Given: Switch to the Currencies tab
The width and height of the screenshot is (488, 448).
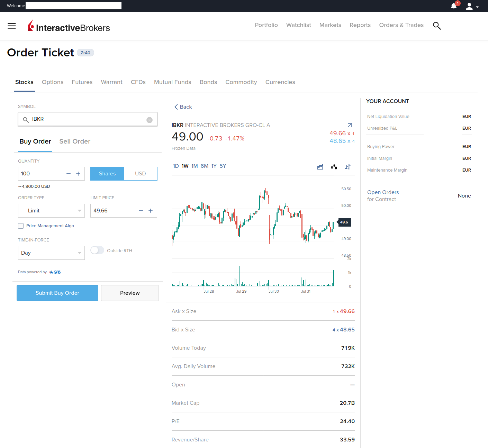Looking at the screenshot, I should click(x=280, y=82).
